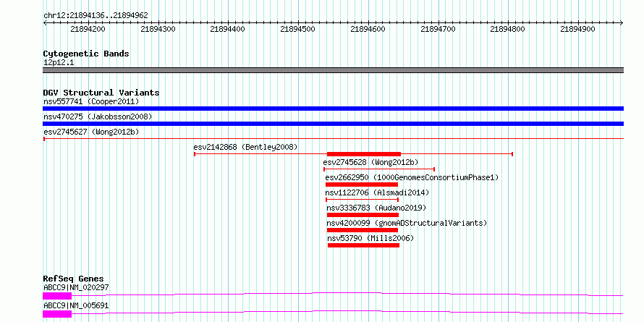The width and height of the screenshot is (644, 322).
Task: Select the 21894600 ruler position label
Action: (x=368, y=29)
